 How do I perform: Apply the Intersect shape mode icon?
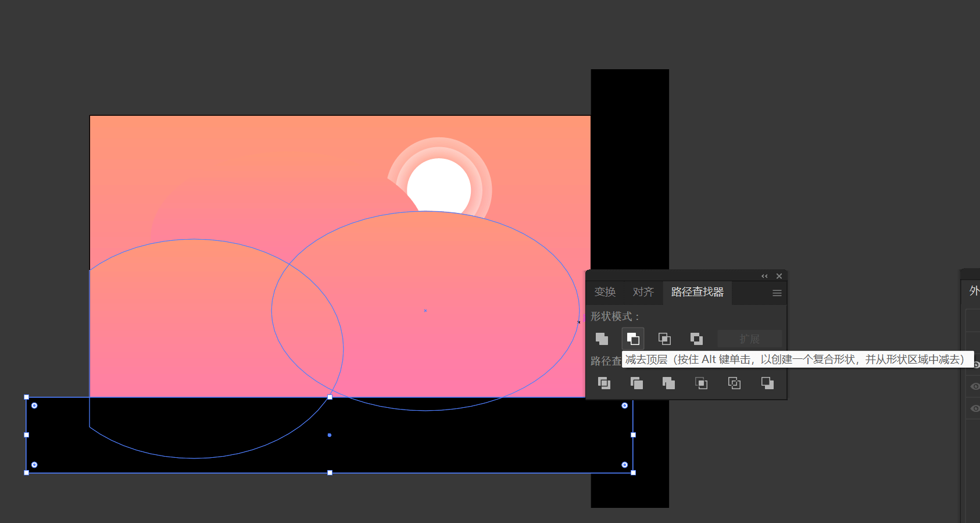pos(664,339)
